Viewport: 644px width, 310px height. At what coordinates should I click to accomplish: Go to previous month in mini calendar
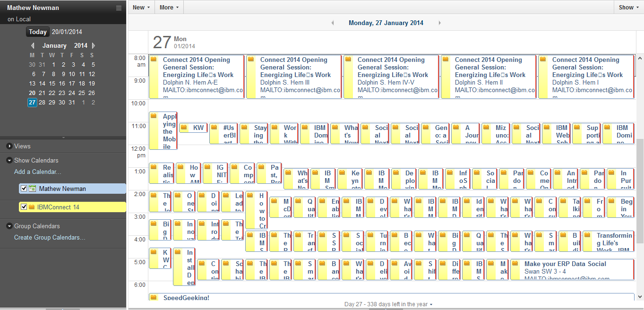[x=33, y=46]
